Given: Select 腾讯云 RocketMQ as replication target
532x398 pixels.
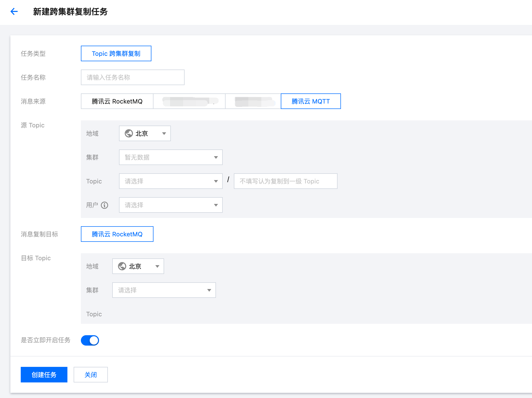Looking at the screenshot, I should (x=117, y=234).
